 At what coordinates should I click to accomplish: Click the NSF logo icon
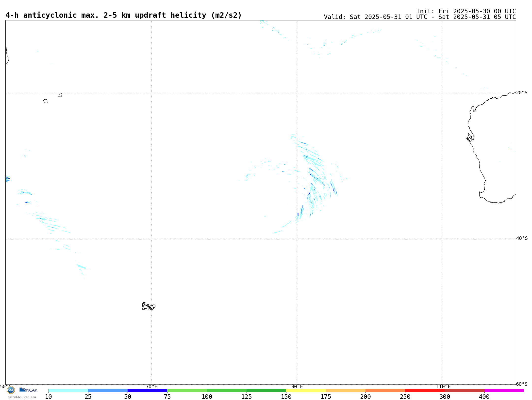click(x=11, y=390)
